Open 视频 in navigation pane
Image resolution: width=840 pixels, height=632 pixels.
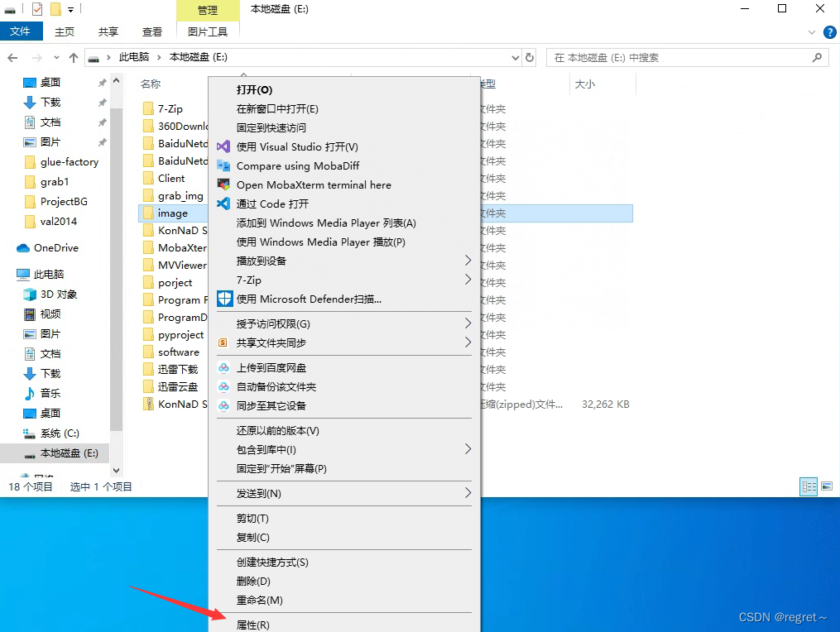click(41, 314)
